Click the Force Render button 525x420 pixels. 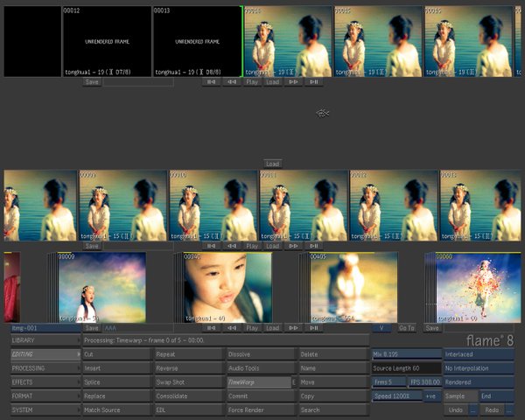tap(260, 409)
